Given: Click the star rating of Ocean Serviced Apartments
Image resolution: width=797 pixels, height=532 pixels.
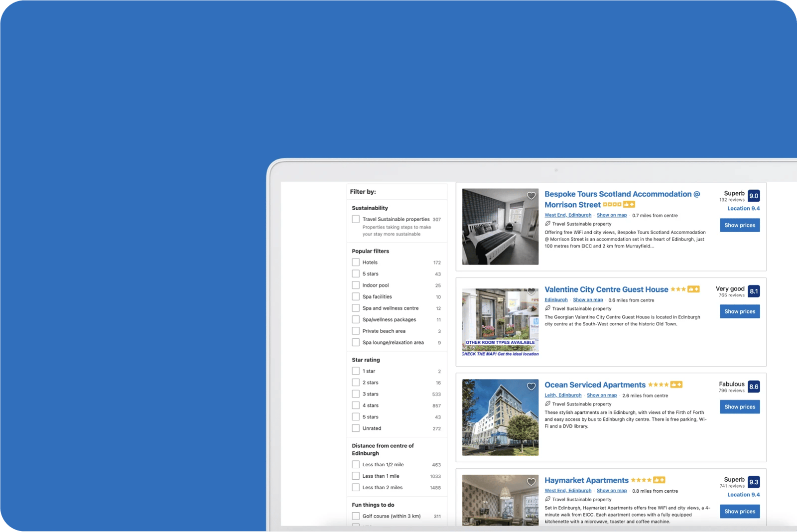Looking at the screenshot, I should point(659,385).
